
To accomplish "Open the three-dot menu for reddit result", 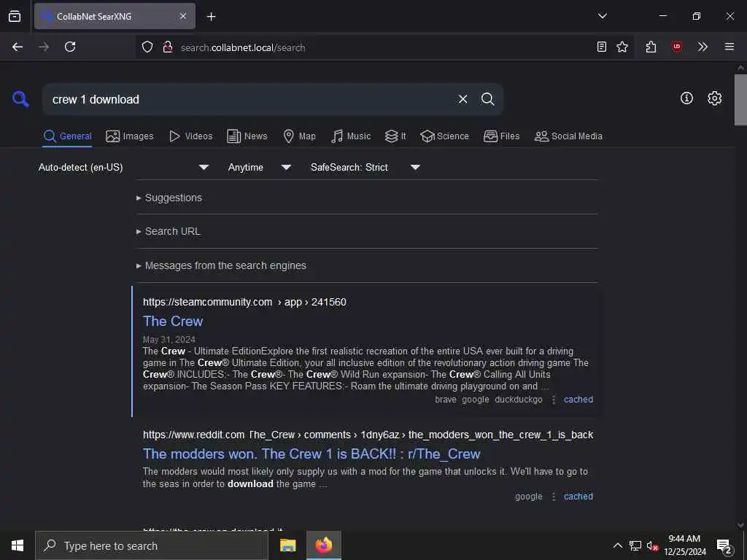I will 554,496.
